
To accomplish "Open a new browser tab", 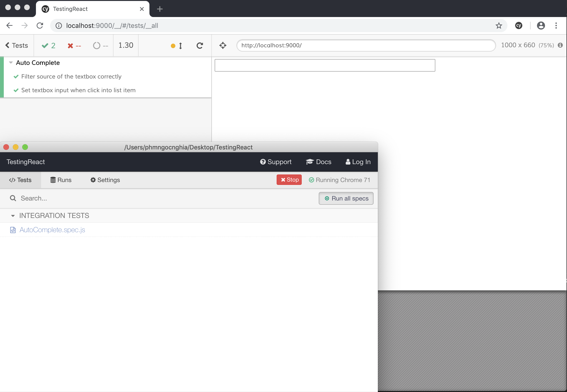I will pyautogui.click(x=160, y=9).
